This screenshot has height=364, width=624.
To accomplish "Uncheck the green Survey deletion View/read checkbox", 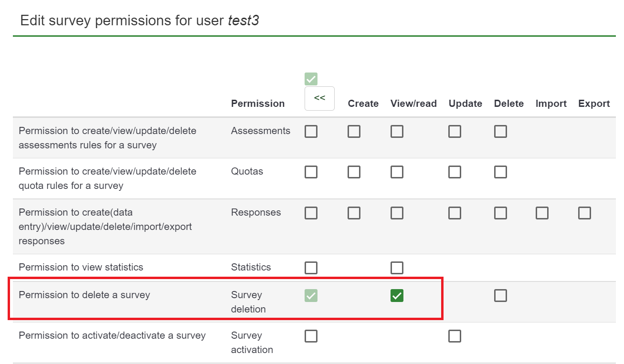I will pyautogui.click(x=397, y=296).
